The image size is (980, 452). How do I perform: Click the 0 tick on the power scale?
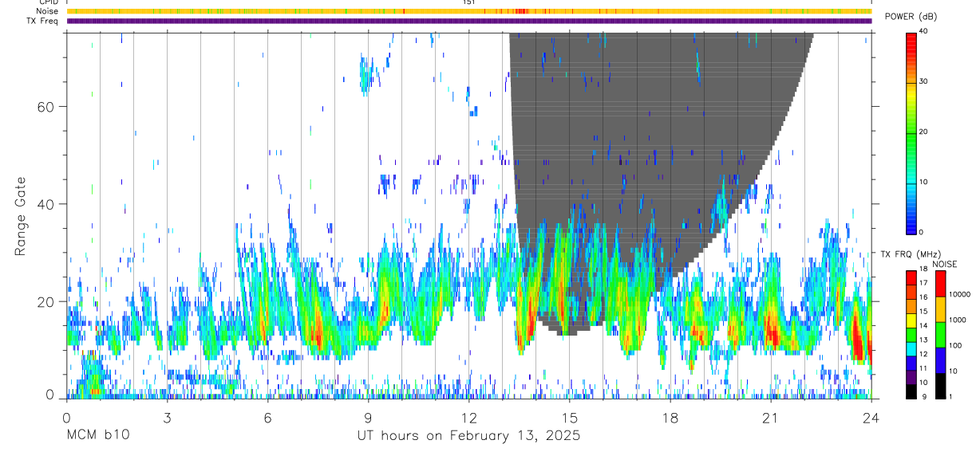coord(922,232)
